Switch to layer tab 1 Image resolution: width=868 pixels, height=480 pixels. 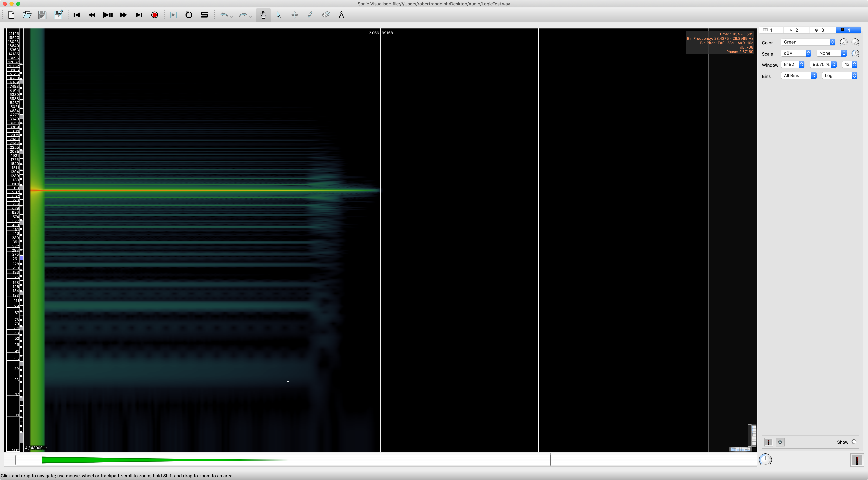tap(771, 30)
